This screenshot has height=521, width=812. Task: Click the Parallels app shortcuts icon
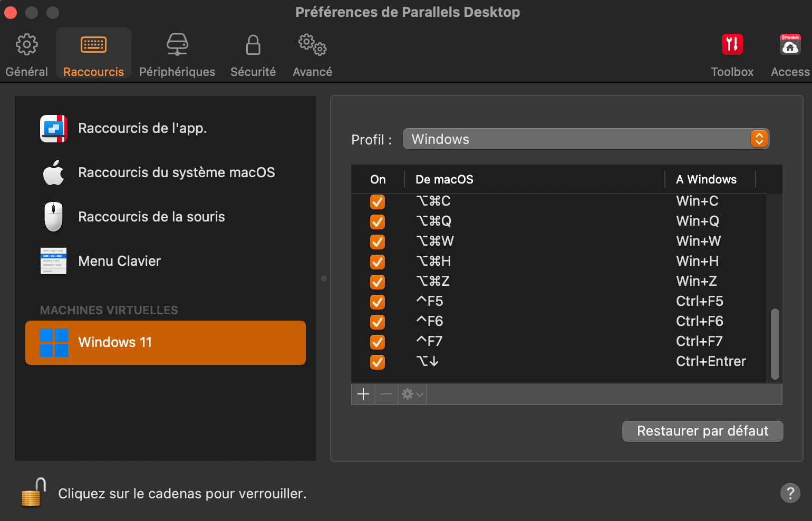coord(54,128)
